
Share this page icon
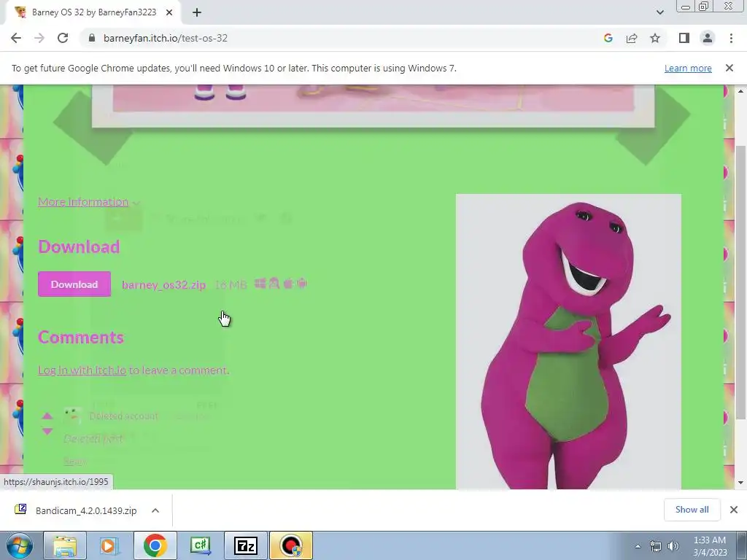point(632,38)
